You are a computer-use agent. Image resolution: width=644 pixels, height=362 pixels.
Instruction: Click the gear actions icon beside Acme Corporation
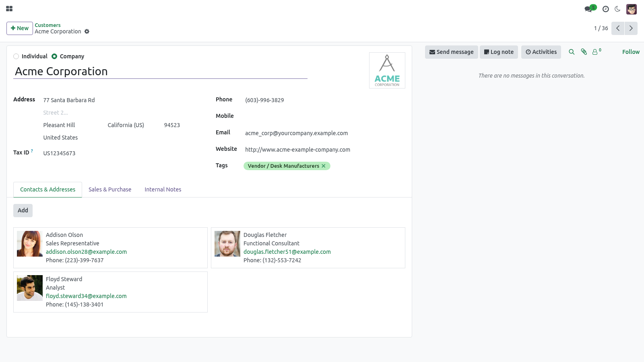pos(87,31)
